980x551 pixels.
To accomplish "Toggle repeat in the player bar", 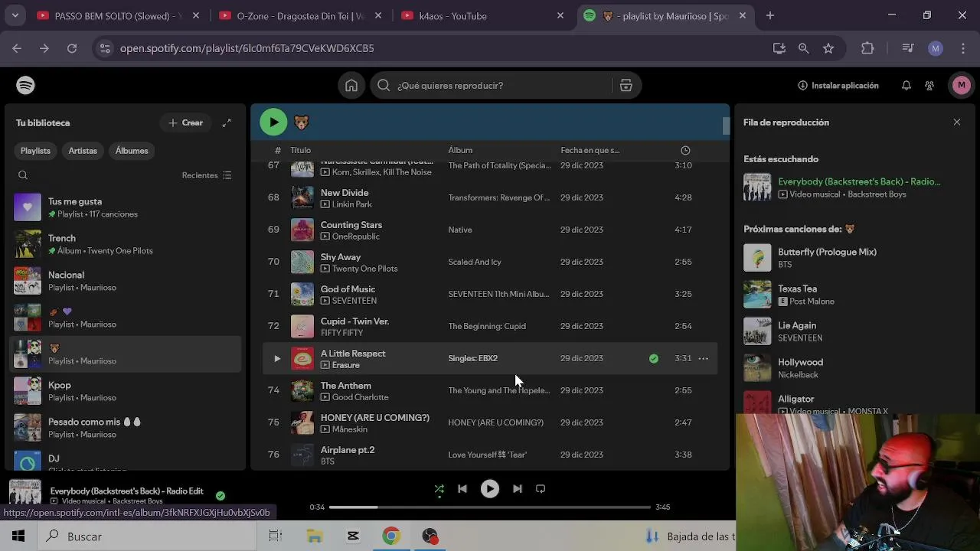I will pos(541,489).
